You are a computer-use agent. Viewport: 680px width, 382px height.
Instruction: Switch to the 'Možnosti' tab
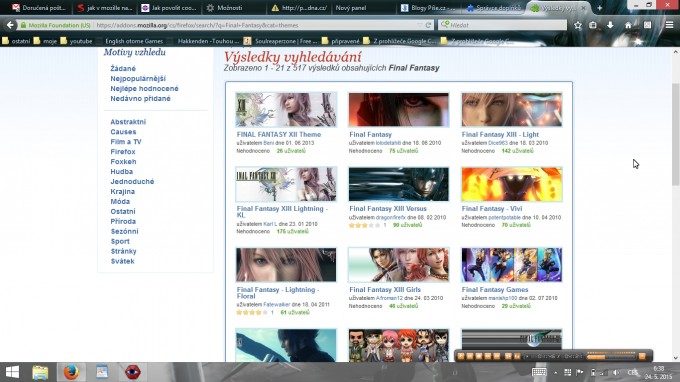(x=225, y=8)
